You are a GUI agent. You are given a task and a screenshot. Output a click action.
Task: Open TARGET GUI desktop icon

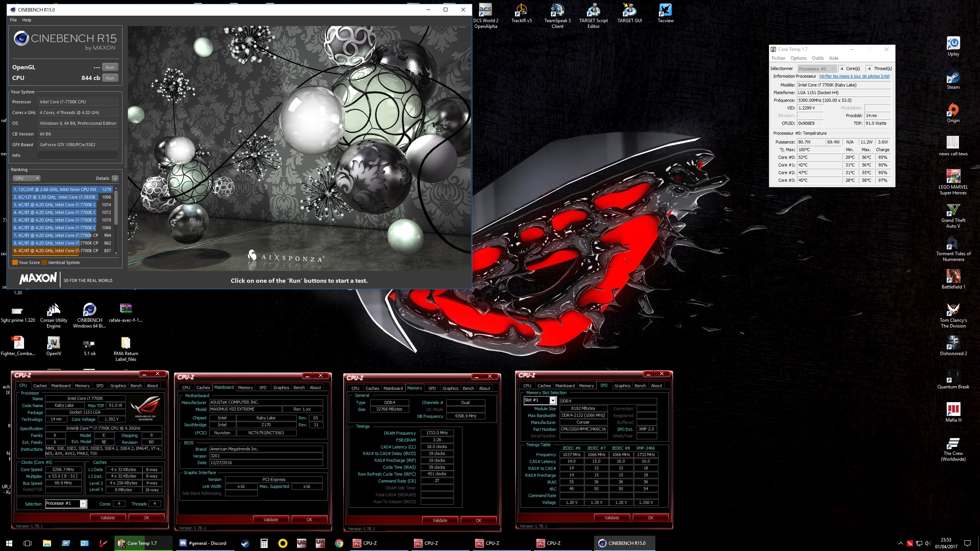(x=629, y=14)
